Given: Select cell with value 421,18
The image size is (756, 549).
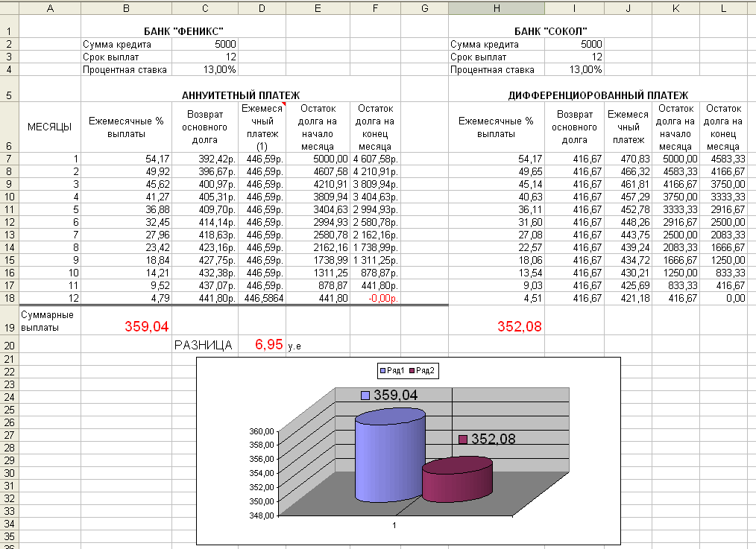Looking at the screenshot, I should [628, 298].
